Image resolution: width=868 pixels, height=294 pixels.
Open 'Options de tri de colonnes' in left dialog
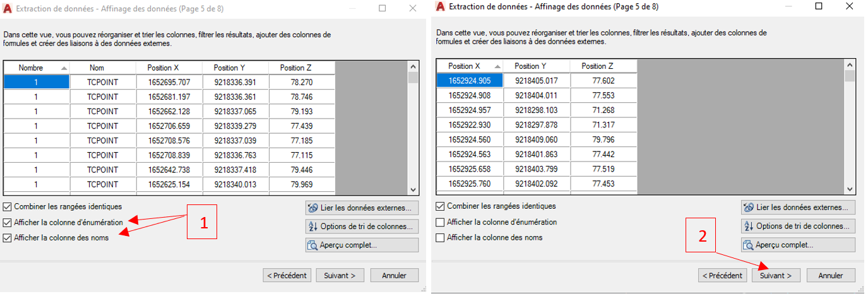click(362, 226)
